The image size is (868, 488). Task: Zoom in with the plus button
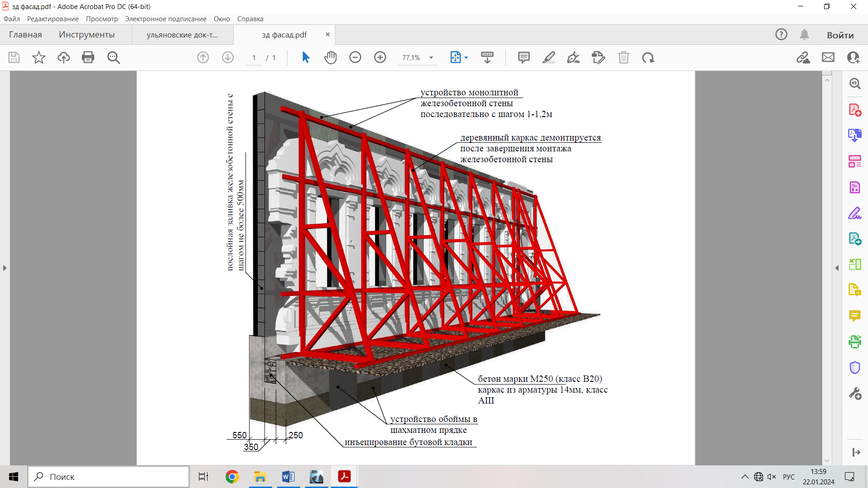[380, 57]
